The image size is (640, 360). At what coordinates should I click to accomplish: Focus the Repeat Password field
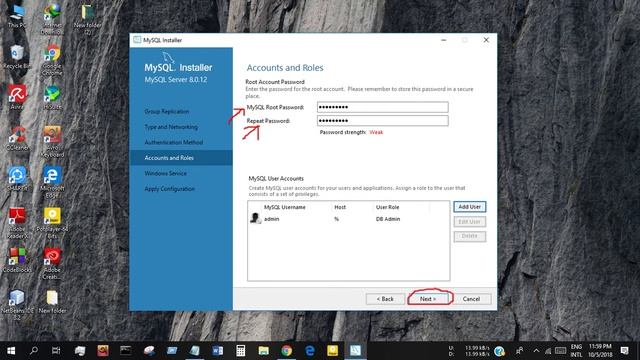point(382,120)
